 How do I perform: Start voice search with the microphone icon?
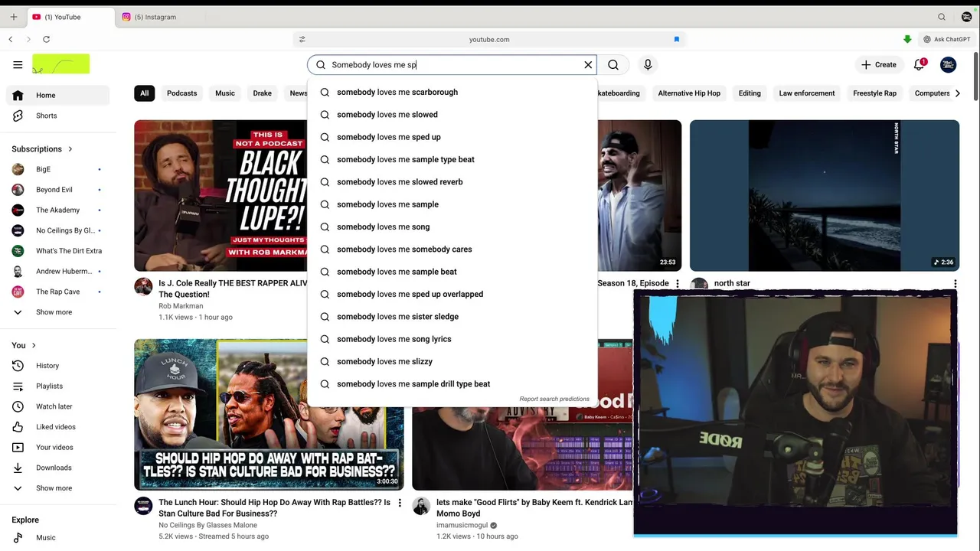point(648,65)
